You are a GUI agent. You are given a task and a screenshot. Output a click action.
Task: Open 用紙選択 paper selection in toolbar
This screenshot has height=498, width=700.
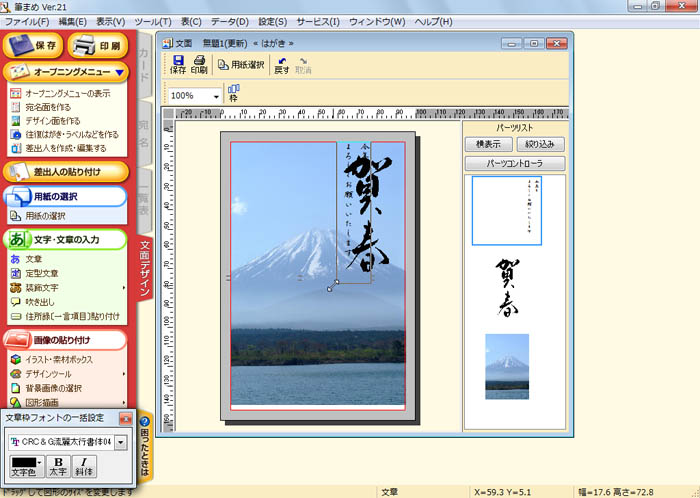(x=242, y=65)
